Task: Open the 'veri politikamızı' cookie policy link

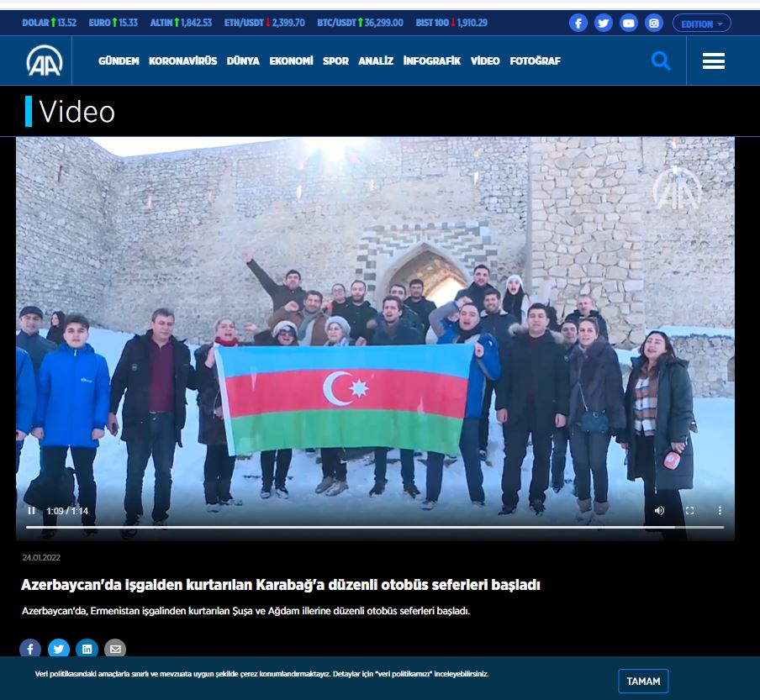Action: click(403, 674)
